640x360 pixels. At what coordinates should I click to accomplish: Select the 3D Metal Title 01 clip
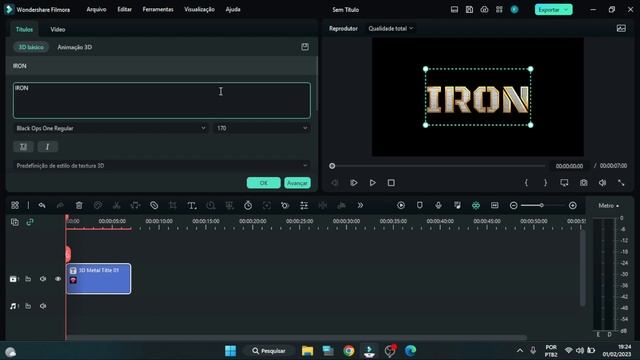click(x=98, y=279)
